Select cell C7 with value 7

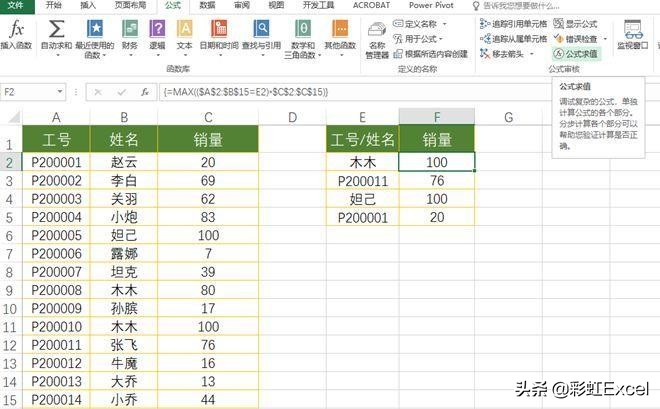click(x=208, y=254)
